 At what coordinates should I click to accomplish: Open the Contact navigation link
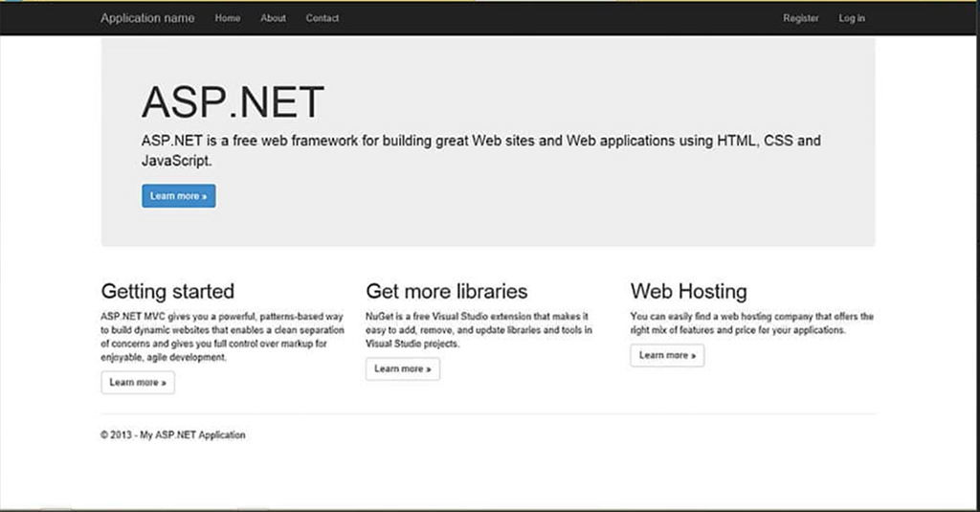click(x=323, y=18)
